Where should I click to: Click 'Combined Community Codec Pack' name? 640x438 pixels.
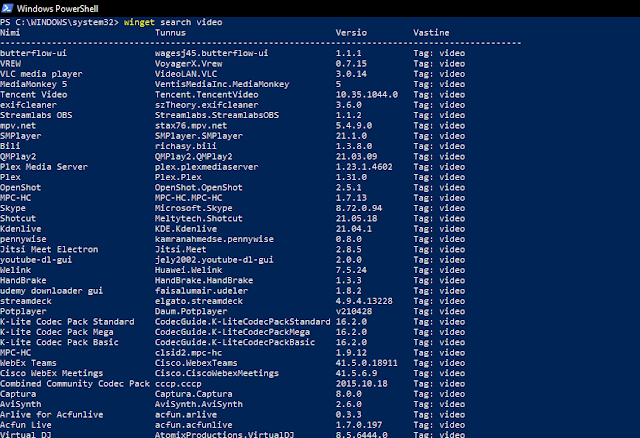coord(75,384)
